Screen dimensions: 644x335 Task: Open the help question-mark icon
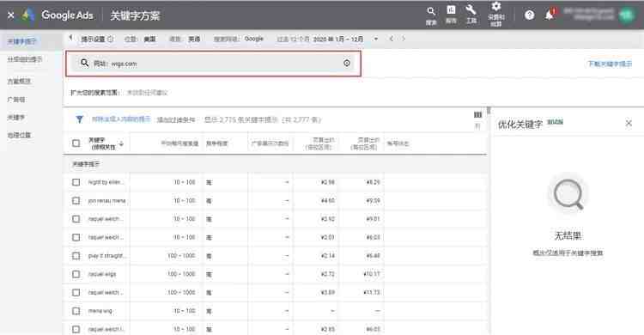coord(530,15)
